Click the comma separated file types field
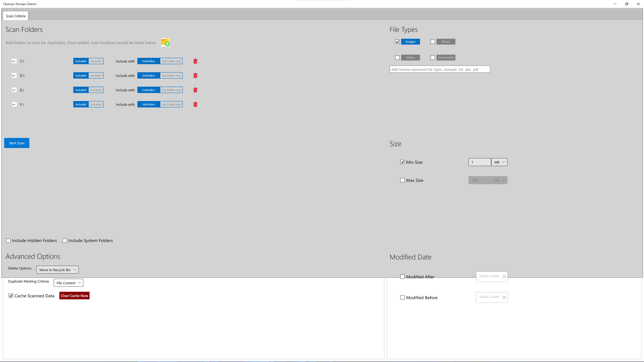 [439, 69]
